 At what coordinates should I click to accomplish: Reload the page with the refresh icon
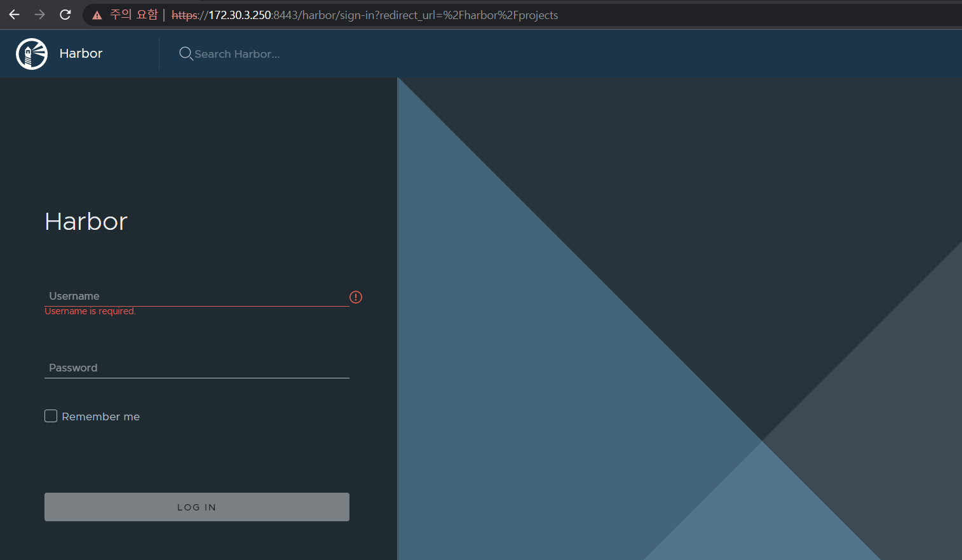(65, 15)
